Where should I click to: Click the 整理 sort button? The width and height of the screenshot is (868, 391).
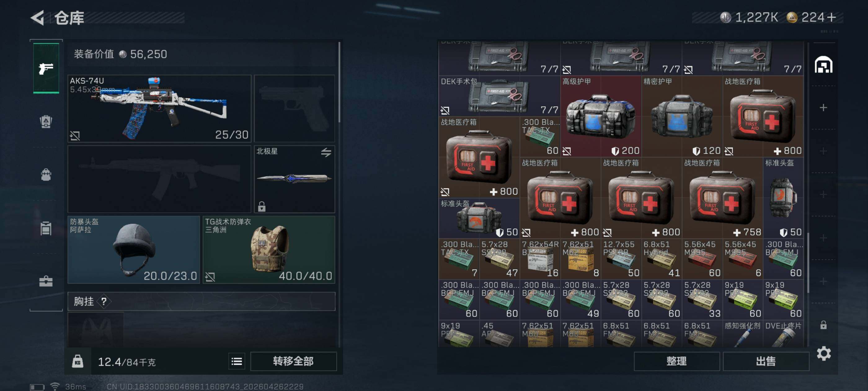676,362
